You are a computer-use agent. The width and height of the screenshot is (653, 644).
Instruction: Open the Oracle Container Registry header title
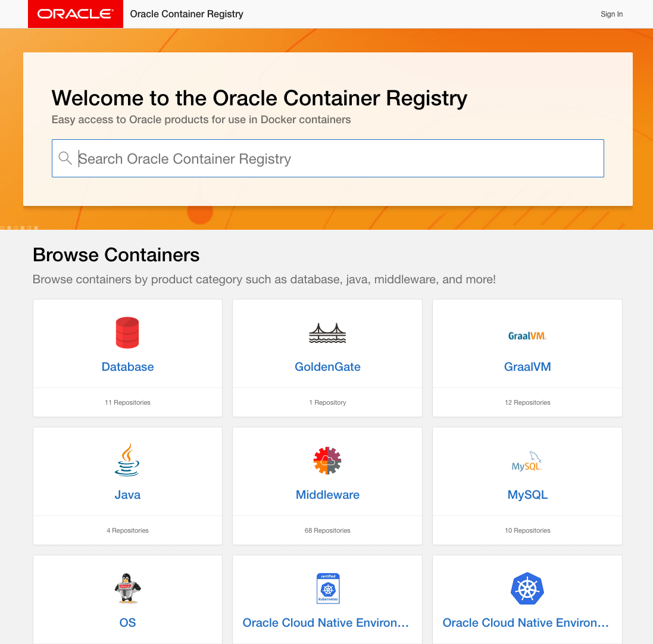pos(186,14)
